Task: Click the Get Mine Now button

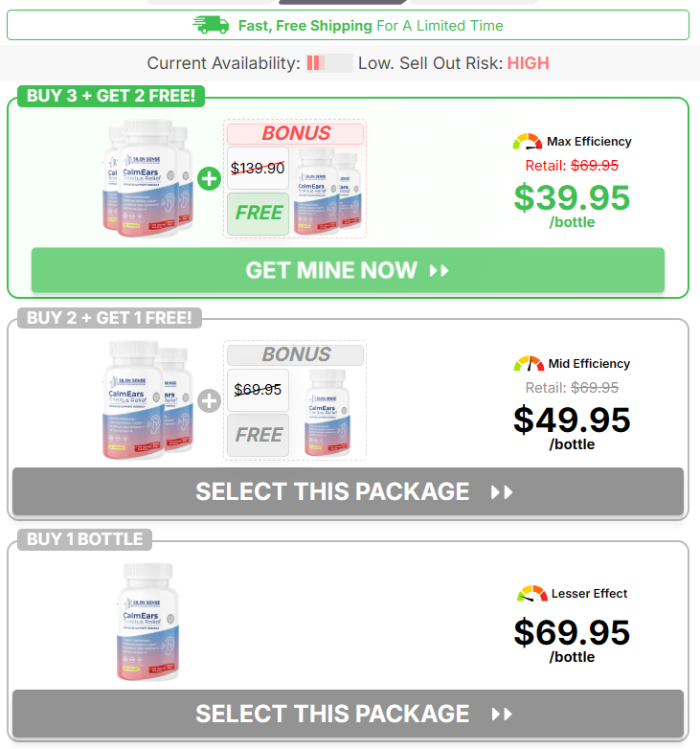Action: point(348,270)
